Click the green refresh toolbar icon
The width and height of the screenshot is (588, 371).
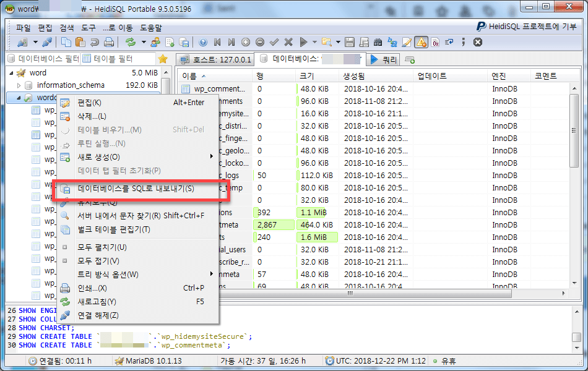coord(131,42)
